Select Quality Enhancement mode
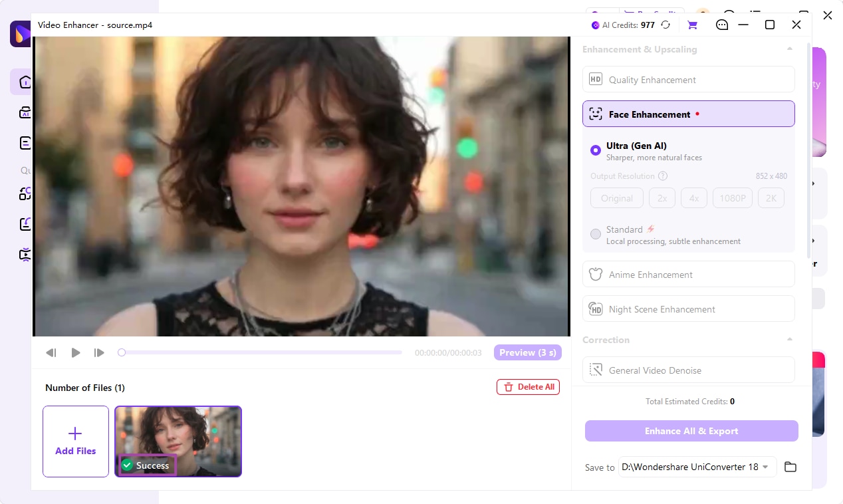The height and width of the screenshot is (504, 843). (x=689, y=79)
